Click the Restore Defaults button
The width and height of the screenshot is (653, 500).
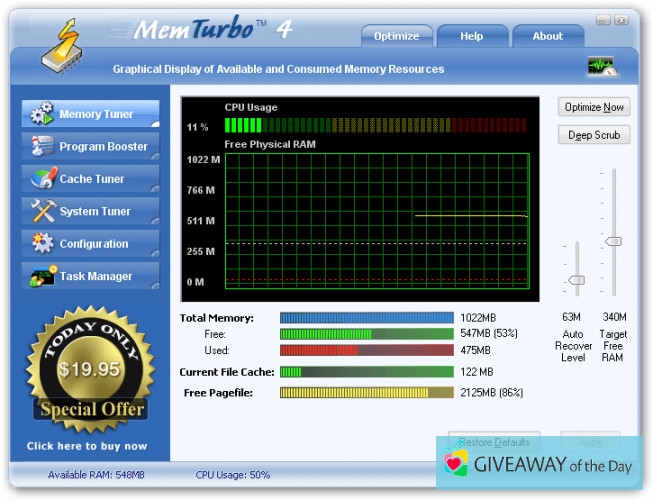pyautogui.click(x=494, y=442)
